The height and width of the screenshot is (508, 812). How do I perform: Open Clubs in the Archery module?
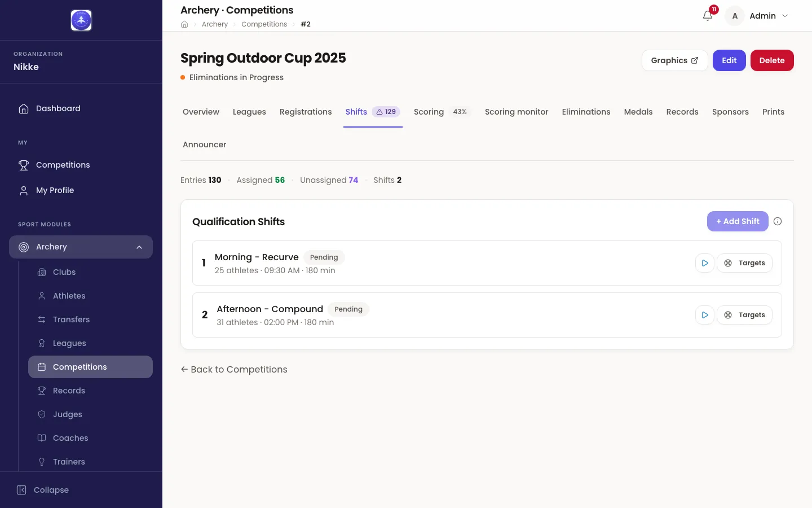(x=90, y=272)
